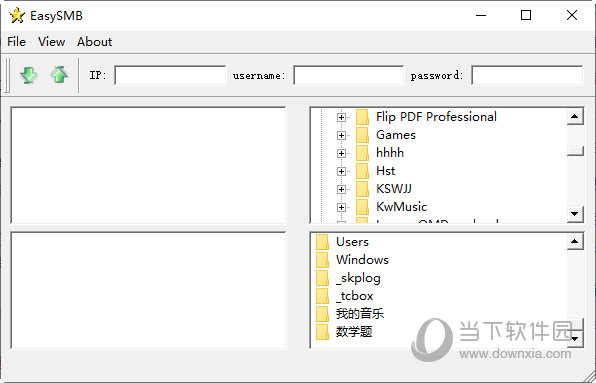Click the toolbar drag grip handle
Viewport: 596px width, 383px height.
tap(7, 75)
